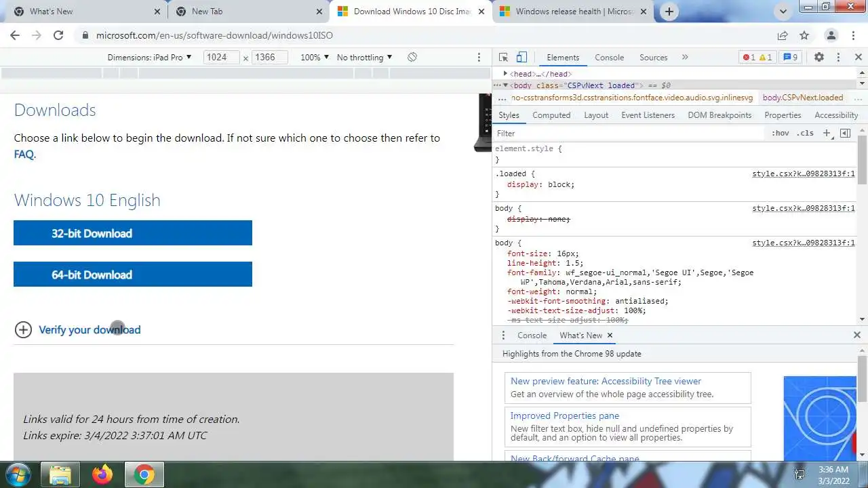Bookmark this page with the star icon
This screenshot has height=488, width=868.
[x=804, y=35]
